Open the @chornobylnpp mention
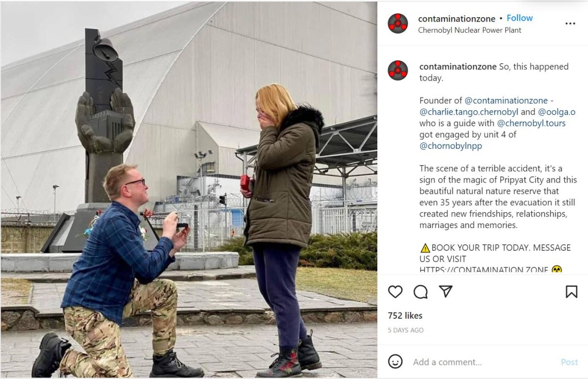Image resolution: width=588 pixels, height=379 pixels. pyautogui.click(x=451, y=146)
